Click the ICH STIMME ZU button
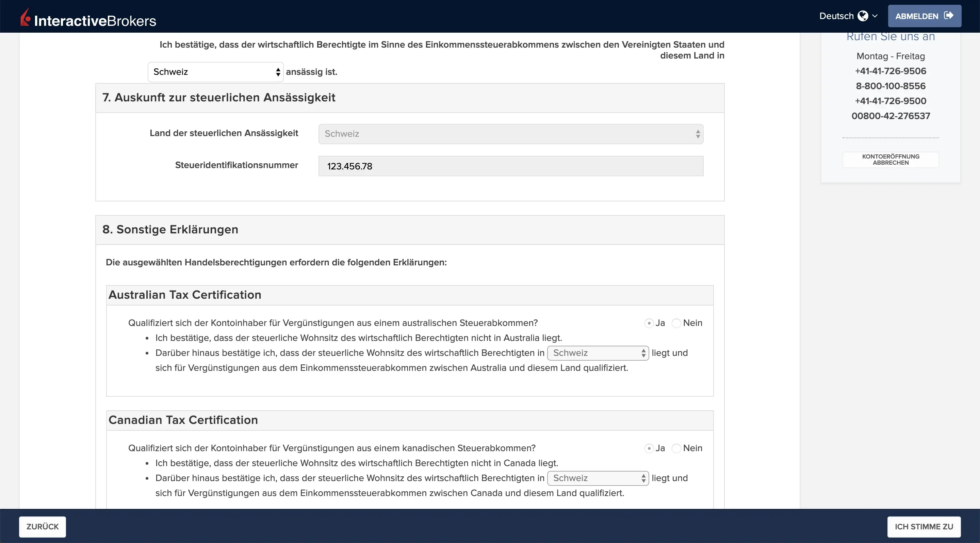980x543 pixels. [924, 527]
